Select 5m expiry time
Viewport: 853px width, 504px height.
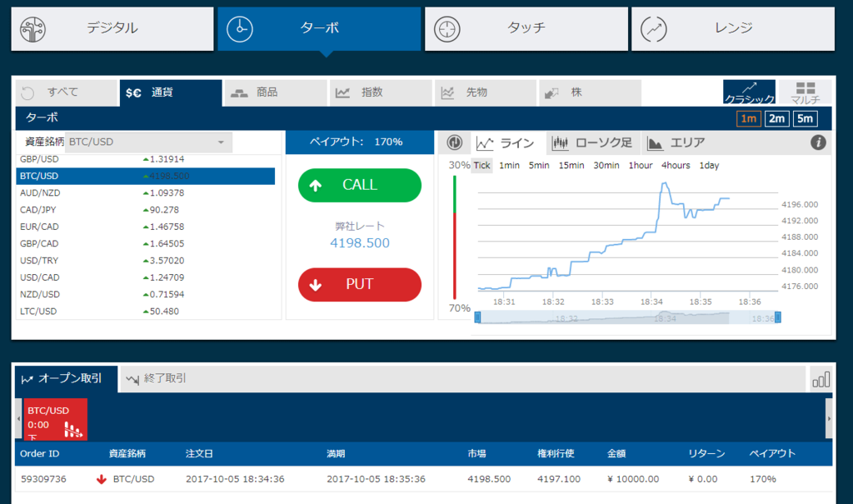806,118
